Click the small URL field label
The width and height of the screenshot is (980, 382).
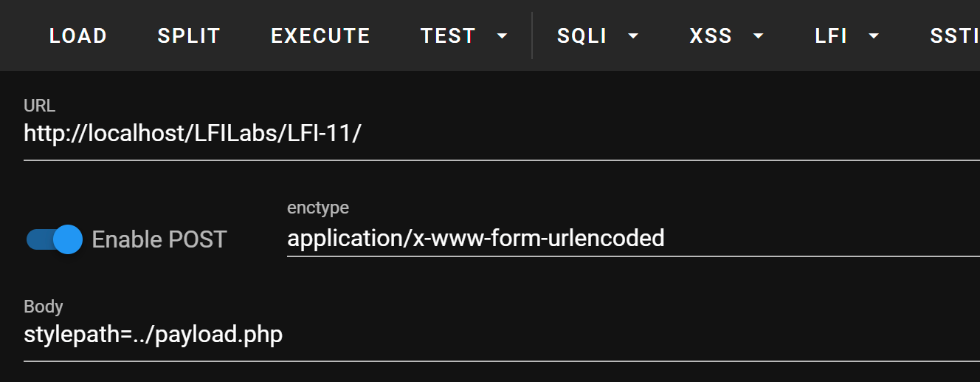[39, 106]
